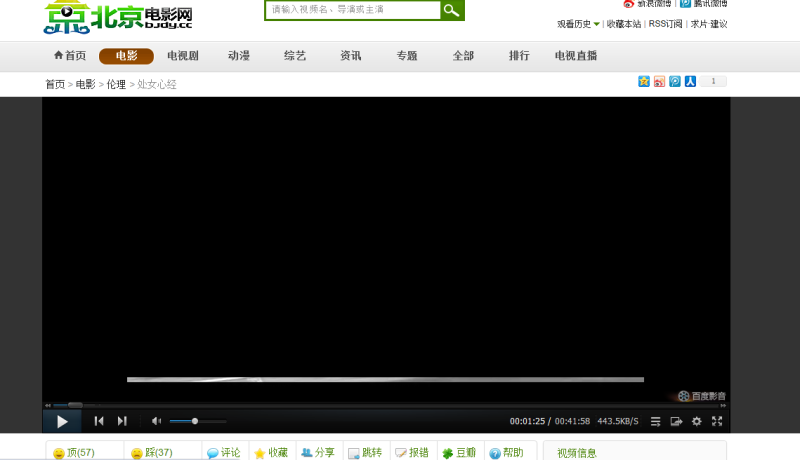Image resolution: width=800 pixels, height=460 pixels.
Task: Share to QQ Zone star icon
Action: 644,82
